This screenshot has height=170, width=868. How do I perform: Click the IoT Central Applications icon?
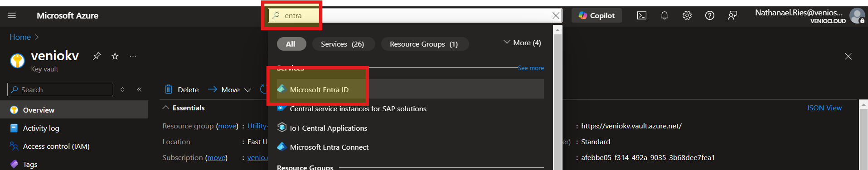(281, 127)
